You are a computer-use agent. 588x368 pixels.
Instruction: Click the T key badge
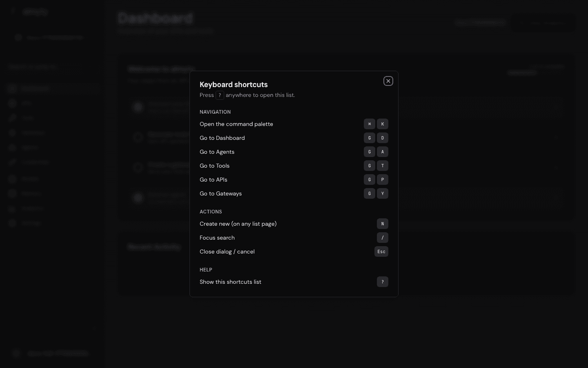383,166
